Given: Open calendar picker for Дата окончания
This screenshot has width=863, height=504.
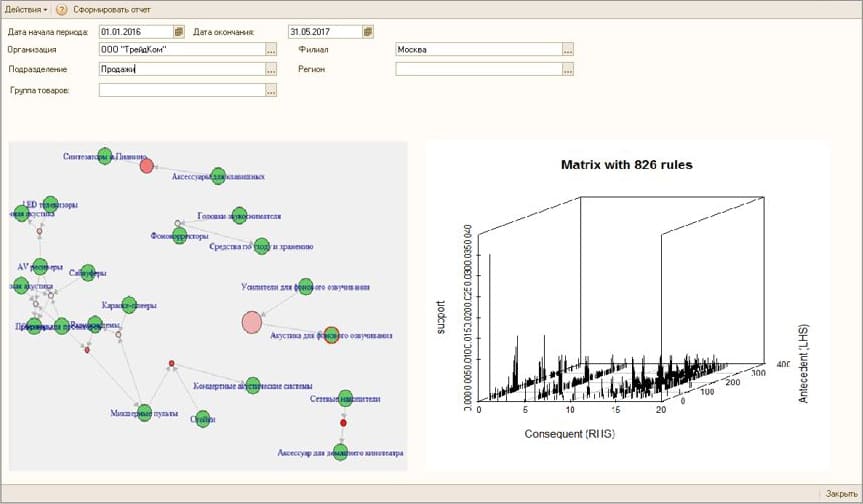Looking at the screenshot, I should click(368, 32).
